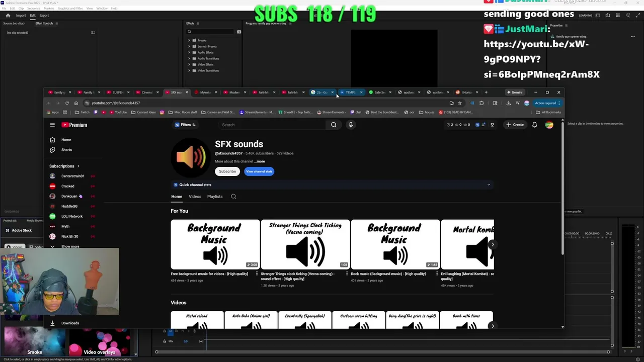Open the Gemini button in browser title bar
This screenshot has width=644, height=362.
pos(515,93)
